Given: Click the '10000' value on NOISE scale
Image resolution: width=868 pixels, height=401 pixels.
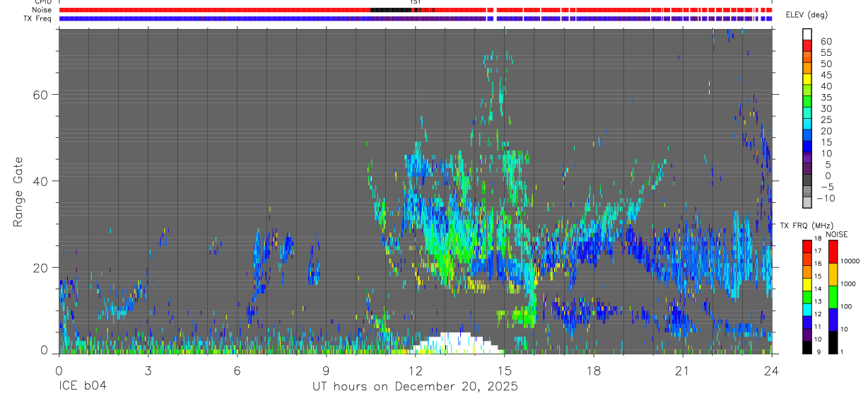Looking at the screenshot, I should click(850, 261).
